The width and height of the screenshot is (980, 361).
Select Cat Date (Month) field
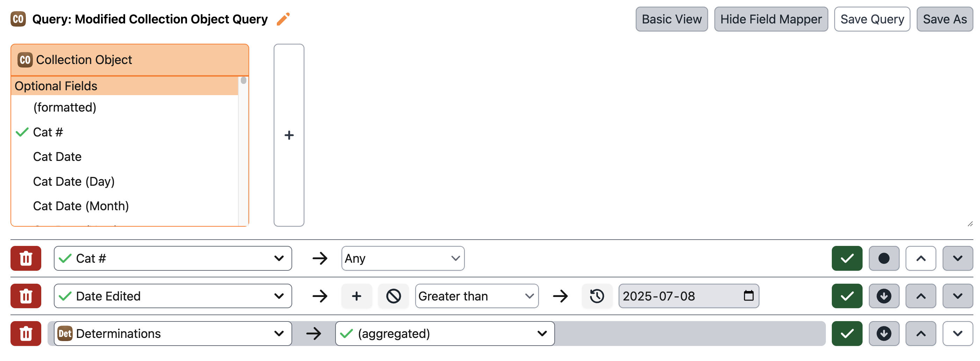tap(81, 206)
